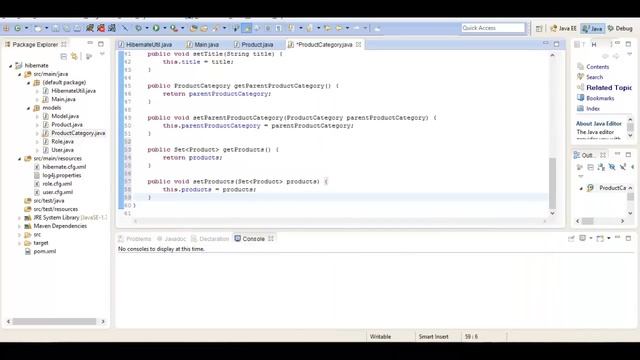Collapse the src/main/java folder
This screenshot has height=360, width=640.
coord(20,74)
